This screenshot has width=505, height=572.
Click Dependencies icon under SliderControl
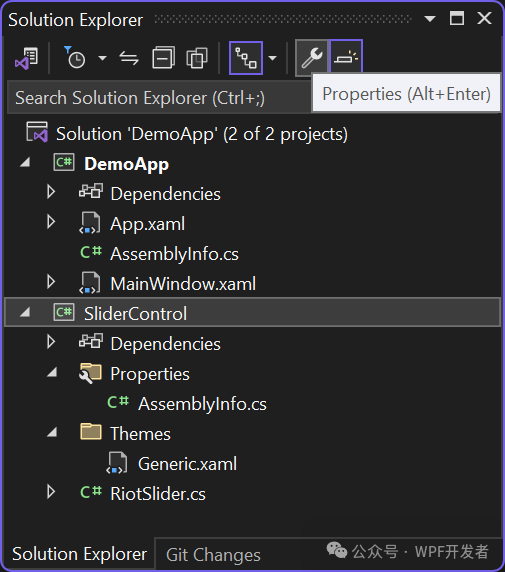point(91,341)
